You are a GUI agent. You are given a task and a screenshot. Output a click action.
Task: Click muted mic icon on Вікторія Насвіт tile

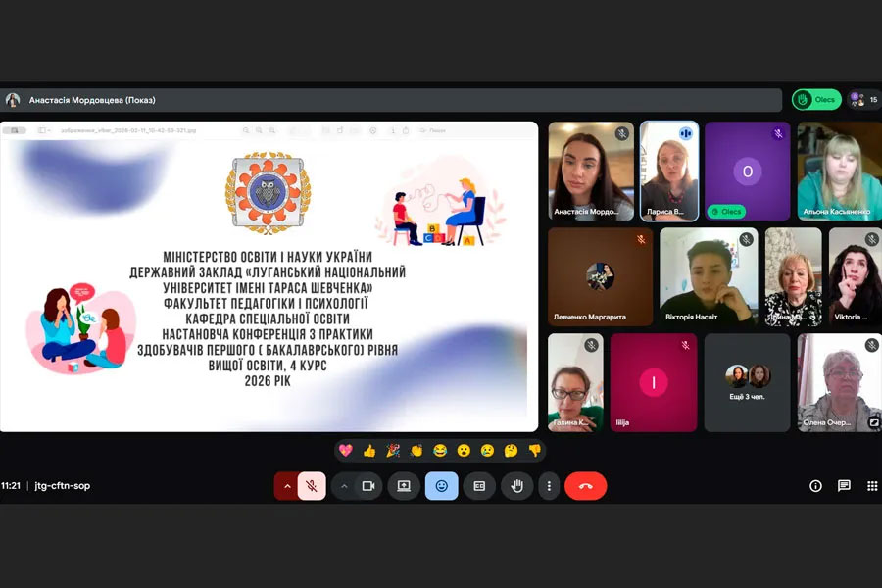[746, 240]
